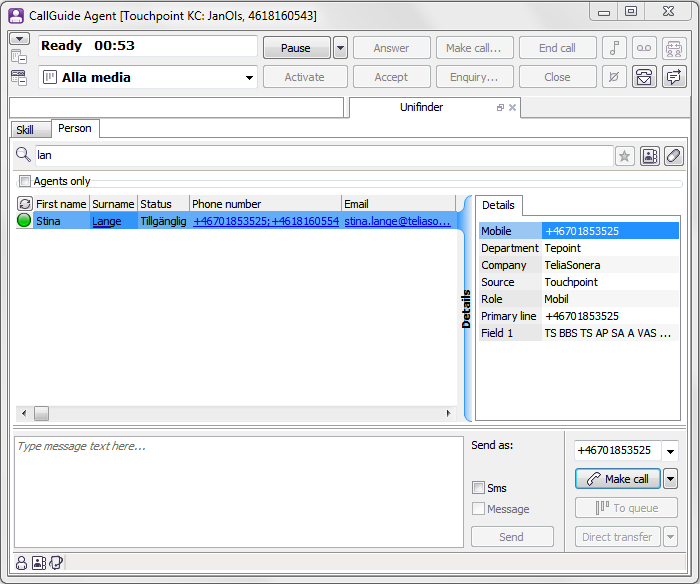Viewport: 700px width, 584px height.
Task: Select the Mobile row in Details
Action: click(579, 231)
